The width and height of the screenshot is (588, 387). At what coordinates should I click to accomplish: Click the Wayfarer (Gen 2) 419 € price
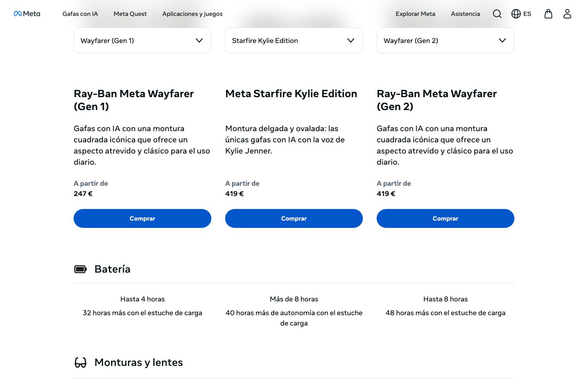click(386, 193)
